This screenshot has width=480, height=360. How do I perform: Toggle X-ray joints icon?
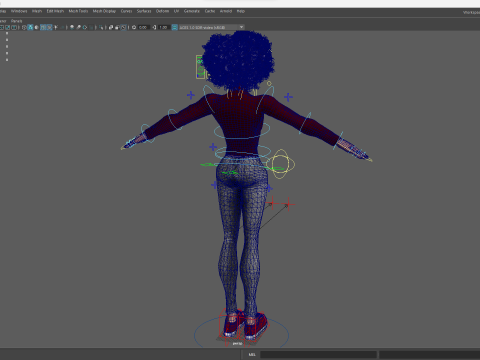click(x=123, y=27)
